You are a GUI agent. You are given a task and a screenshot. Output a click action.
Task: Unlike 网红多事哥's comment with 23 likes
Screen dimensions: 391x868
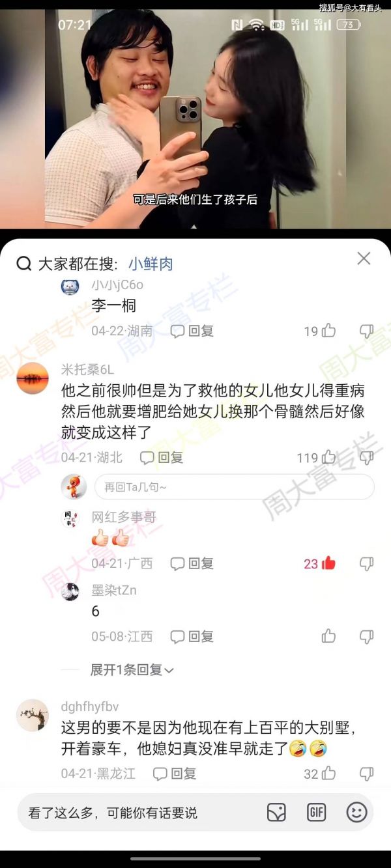328,563
